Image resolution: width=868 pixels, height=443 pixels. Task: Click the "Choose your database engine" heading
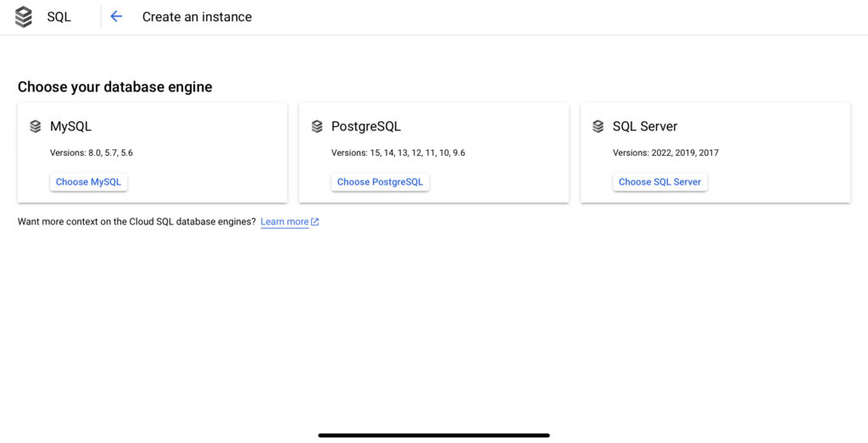(x=115, y=87)
